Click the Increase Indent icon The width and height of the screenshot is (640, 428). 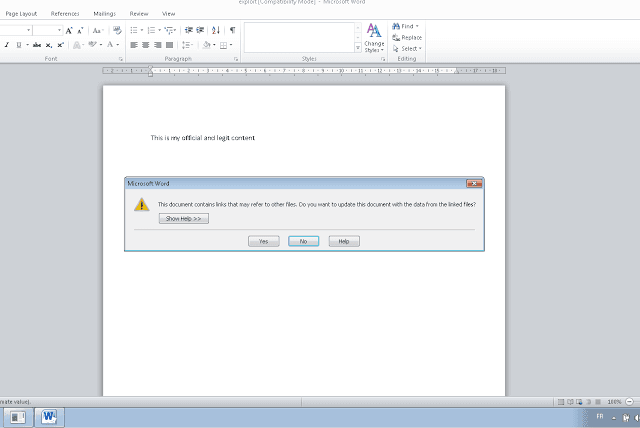[x=200, y=30]
